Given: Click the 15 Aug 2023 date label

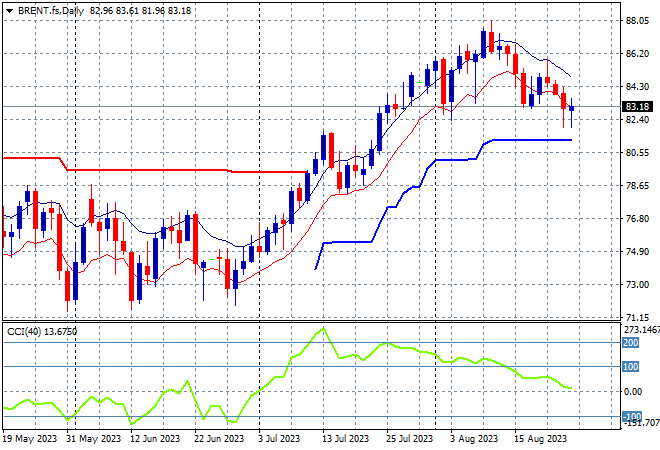Looking at the screenshot, I should (540, 439).
